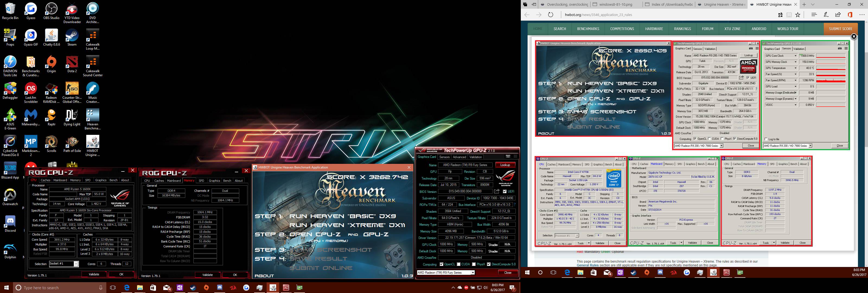Check the PhysX box in ROG GPU-Z
The image size is (868, 293).
coord(474,264)
